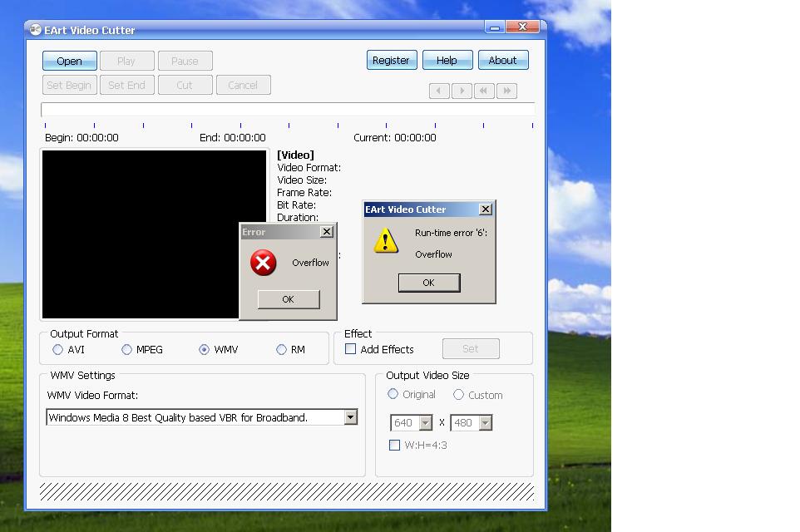
Task: Open the 480 height dropdown
Action: [485, 423]
